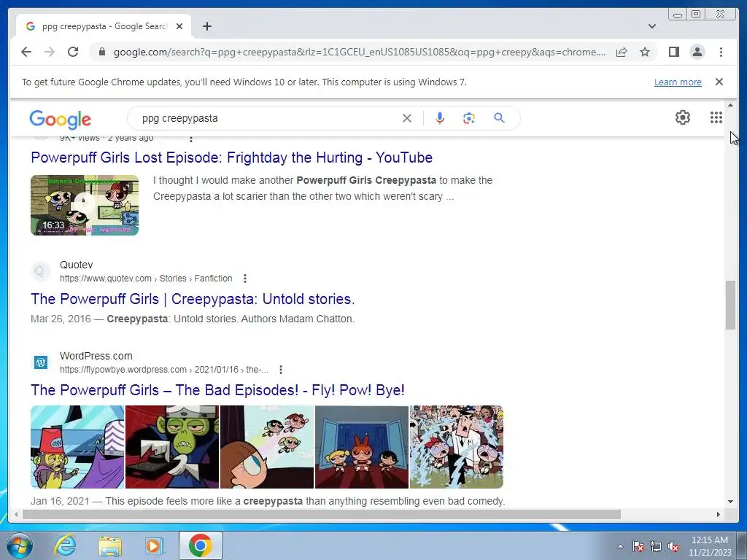Play the 16:33 video thumbnail

[85, 205]
